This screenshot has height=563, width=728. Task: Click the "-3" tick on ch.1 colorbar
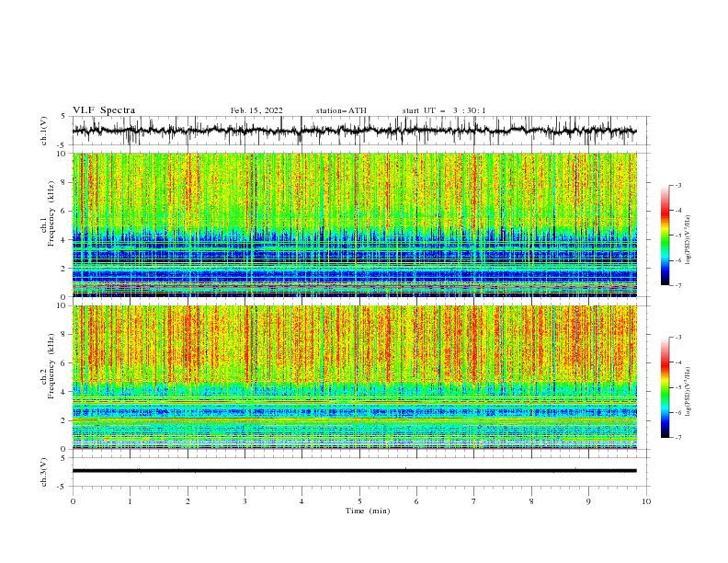(677, 185)
